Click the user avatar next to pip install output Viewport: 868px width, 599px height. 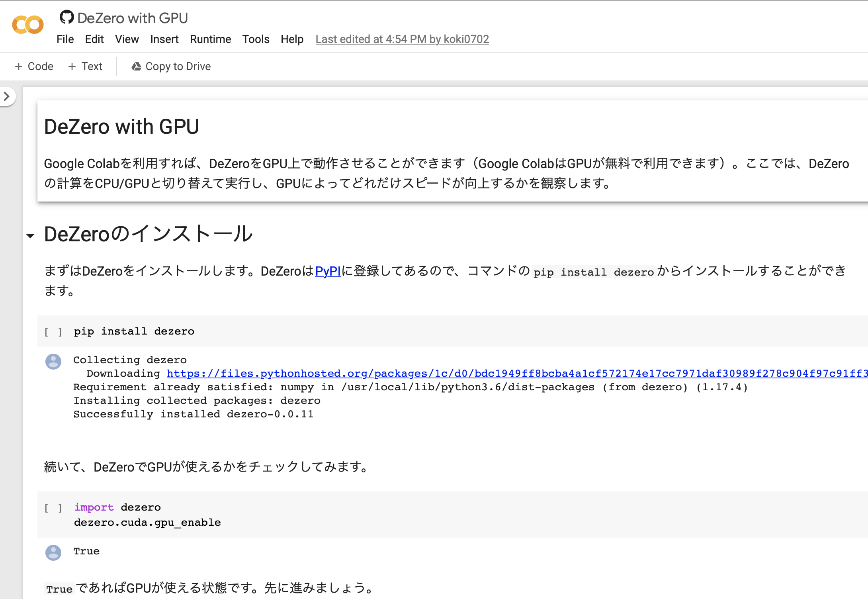pos(53,362)
